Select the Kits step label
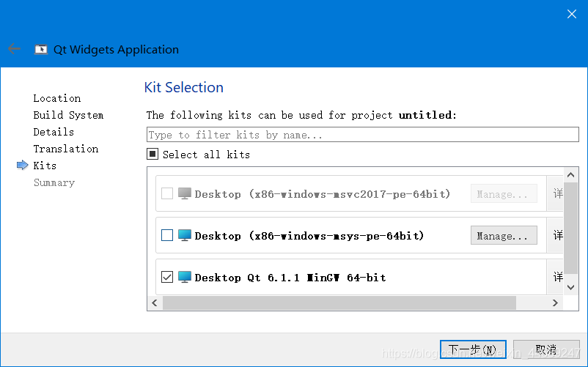The width and height of the screenshot is (588, 367). coord(45,166)
